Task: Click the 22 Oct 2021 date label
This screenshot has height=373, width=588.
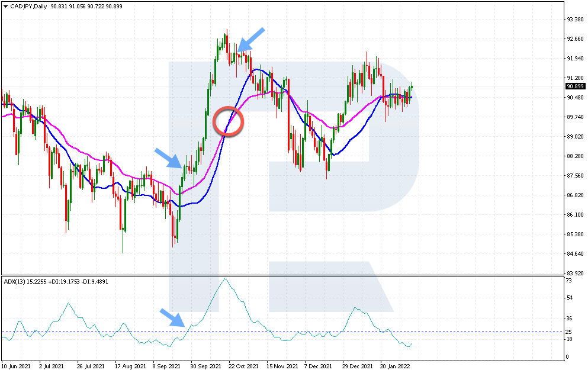Action: (x=243, y=366)
